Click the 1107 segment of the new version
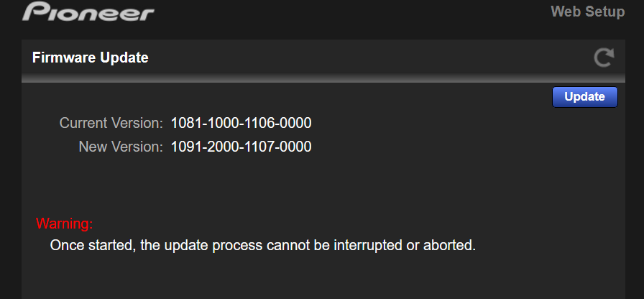Viewport: 644px width, 299px height. [x=264, y=147]
